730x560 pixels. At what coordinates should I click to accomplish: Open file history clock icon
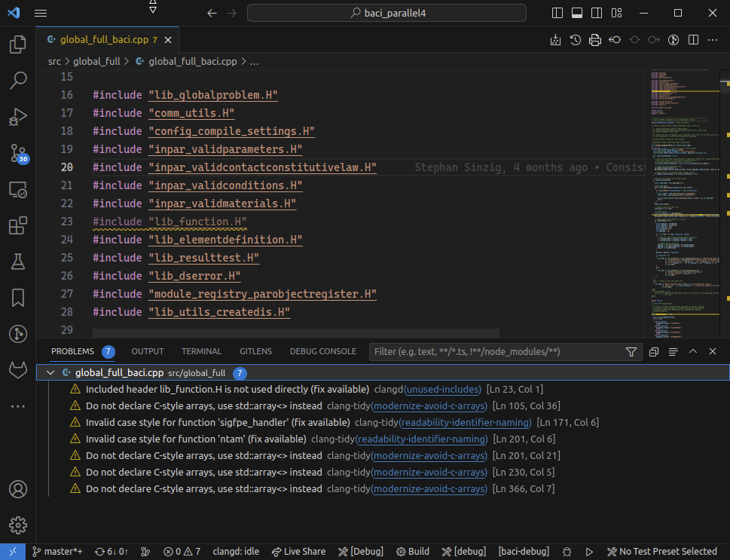click(576, 40)
